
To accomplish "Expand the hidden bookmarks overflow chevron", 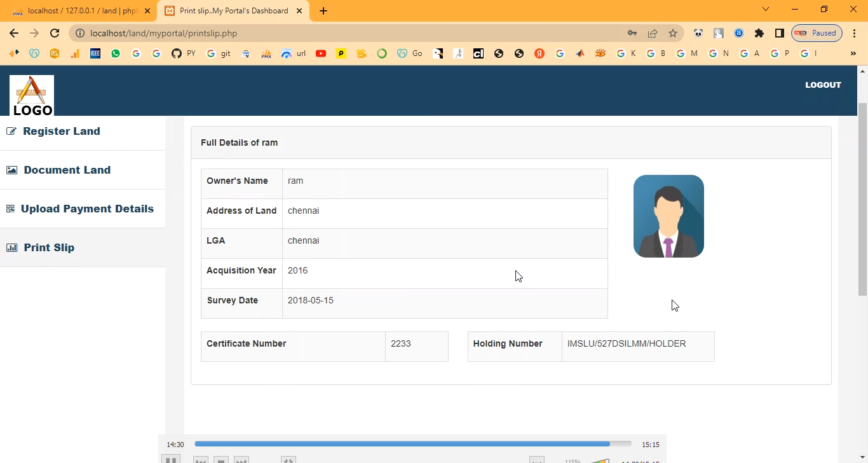I will (x=853, y=54).
